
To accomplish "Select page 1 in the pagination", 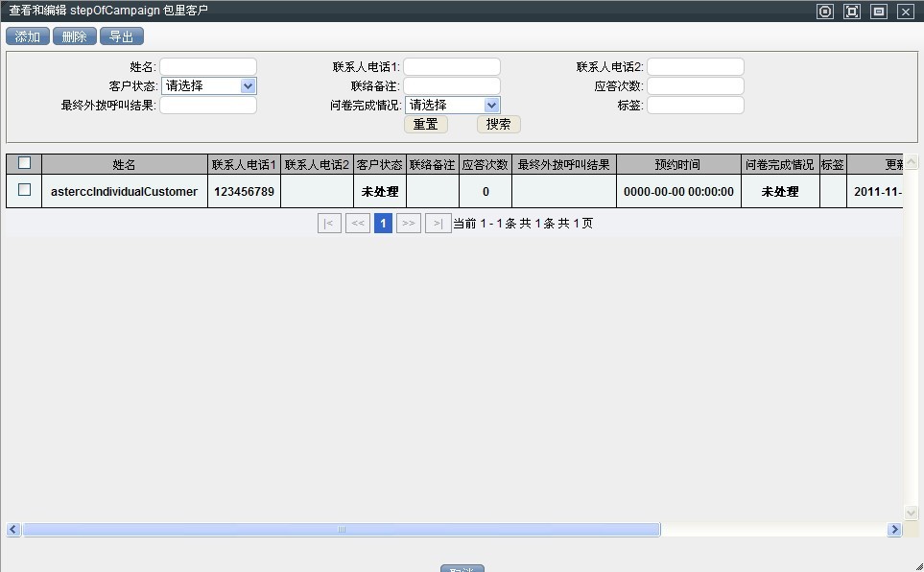I will 383,224.
